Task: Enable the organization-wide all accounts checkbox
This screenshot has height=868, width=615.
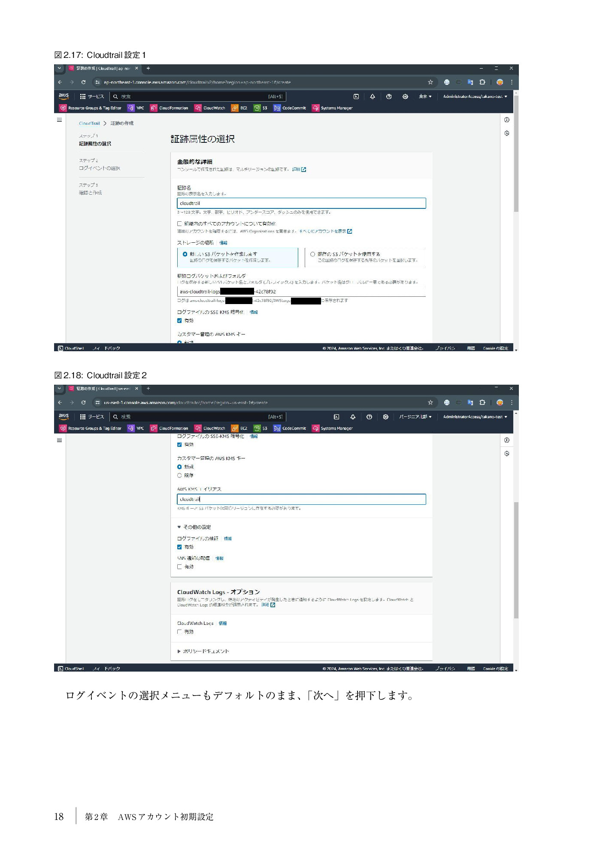Action: tap(179, 223)
